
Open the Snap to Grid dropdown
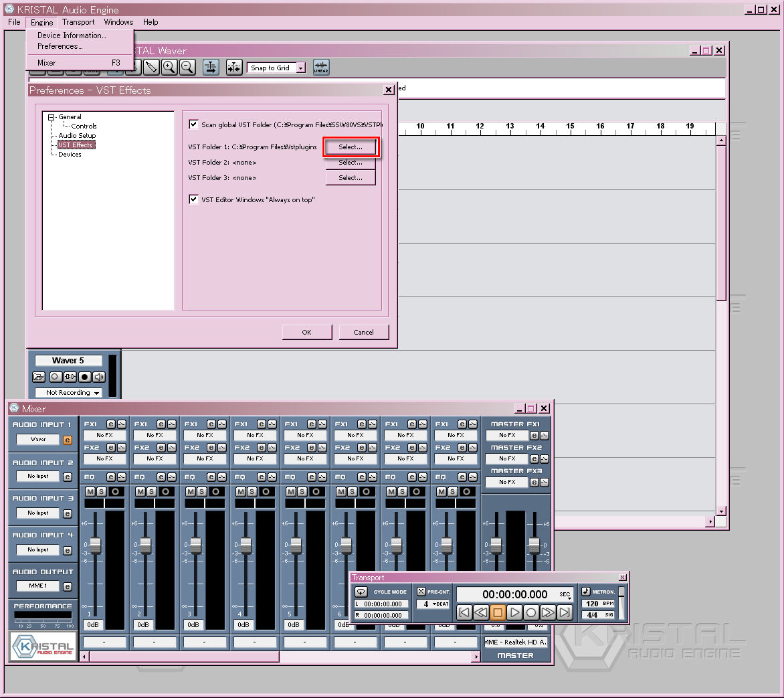pos(300,68)
